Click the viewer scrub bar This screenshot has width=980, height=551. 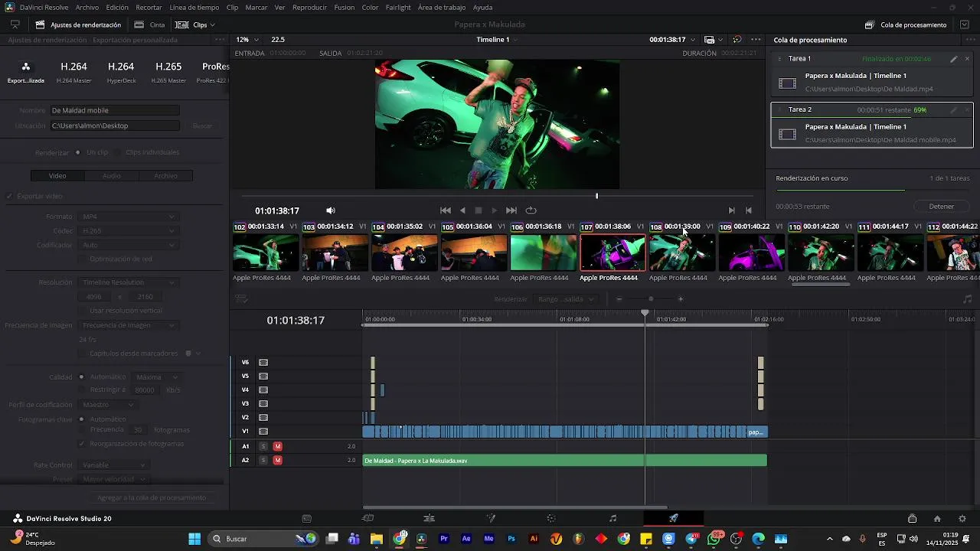pyautogui.click(x=496, y=196)
